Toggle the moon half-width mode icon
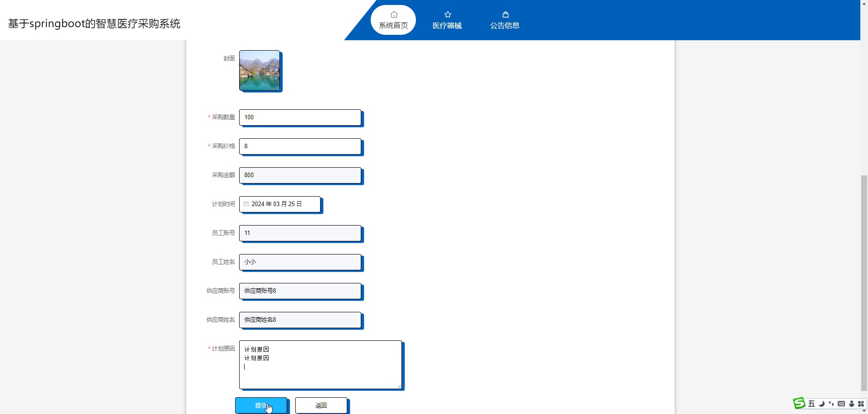Screen dimensions: 868x414 [821, 404]
